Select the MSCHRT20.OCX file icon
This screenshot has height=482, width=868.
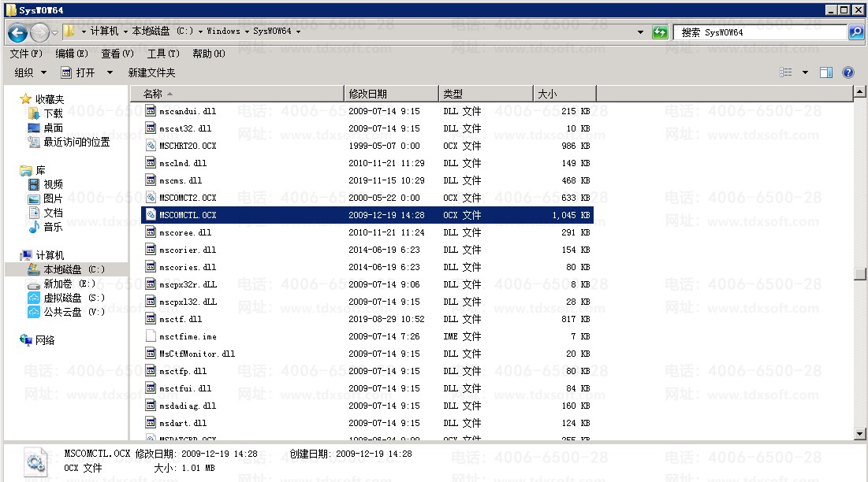pos(151,146)
